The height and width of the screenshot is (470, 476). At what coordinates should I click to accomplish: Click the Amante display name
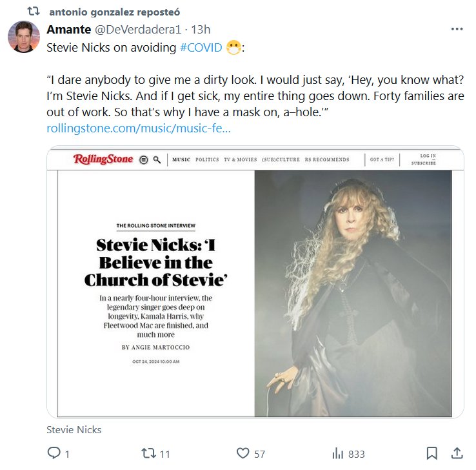[x=68, y=30]
